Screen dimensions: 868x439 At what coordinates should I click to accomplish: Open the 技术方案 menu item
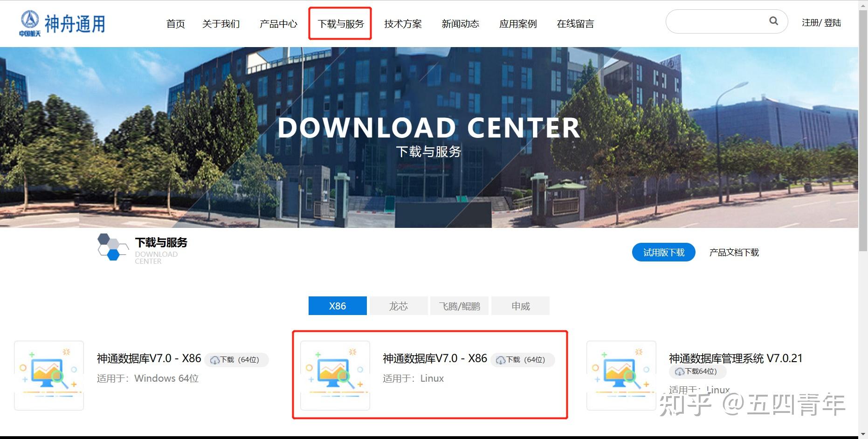pos(403,24)
